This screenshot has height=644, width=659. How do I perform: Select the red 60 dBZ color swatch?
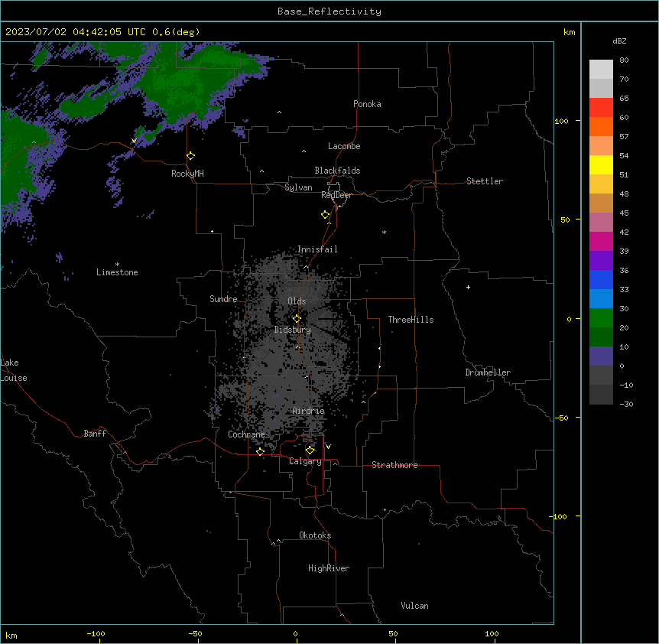pyautogui.click(x=601, y=108)
